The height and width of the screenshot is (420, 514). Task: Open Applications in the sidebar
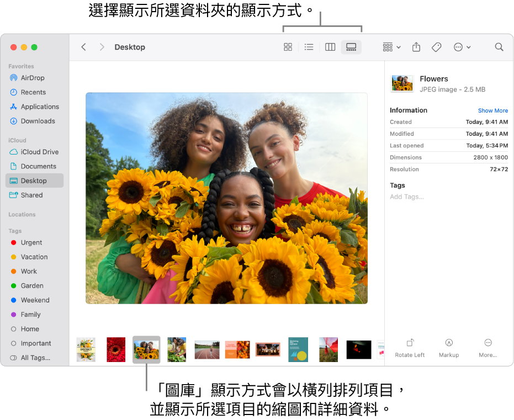(x=34, y=107)
